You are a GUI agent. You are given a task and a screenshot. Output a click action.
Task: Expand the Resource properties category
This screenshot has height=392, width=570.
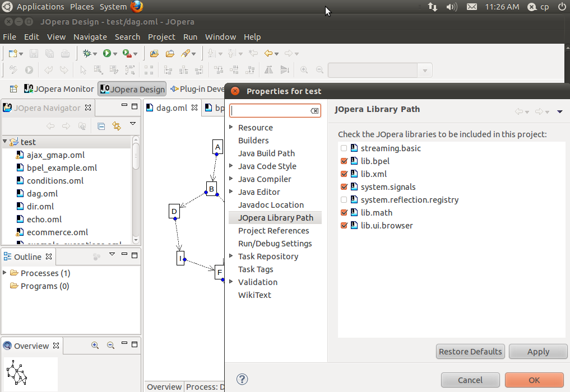point(231,127)
